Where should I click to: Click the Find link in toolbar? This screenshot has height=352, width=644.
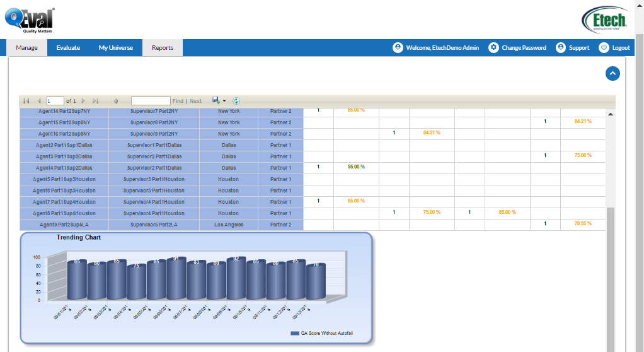pyautogui.click(x=178, y=101)
